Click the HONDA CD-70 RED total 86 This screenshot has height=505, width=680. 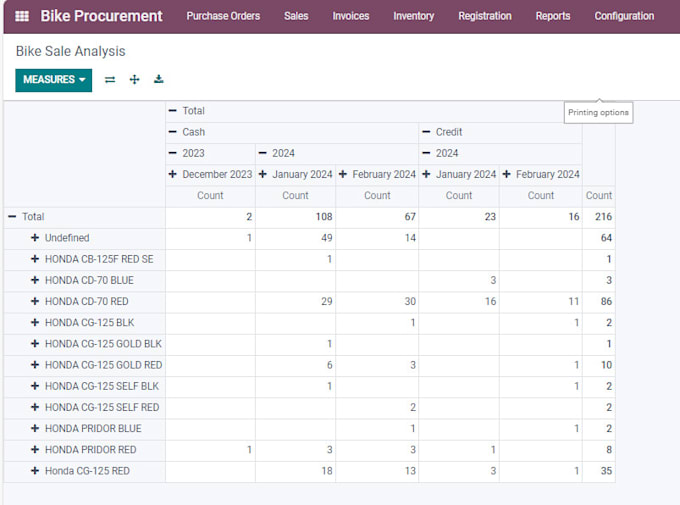pyautogui.click(x=606, y=302)
